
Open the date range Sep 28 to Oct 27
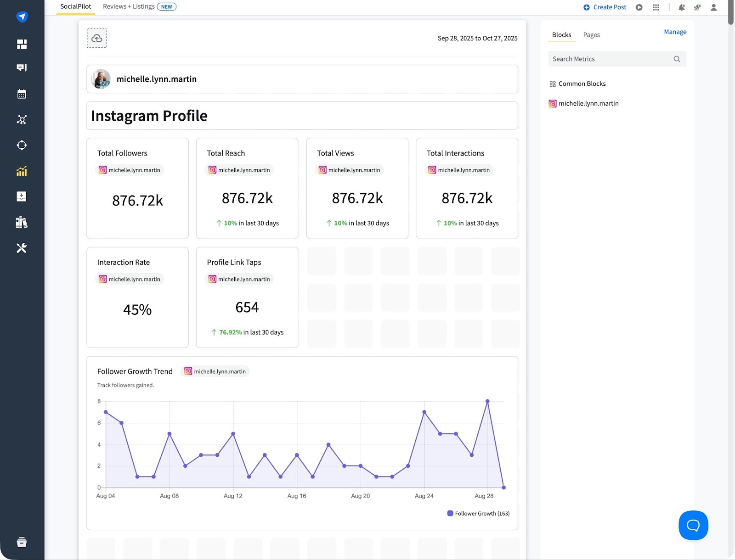pyautogui.click(x=477, y=38)
